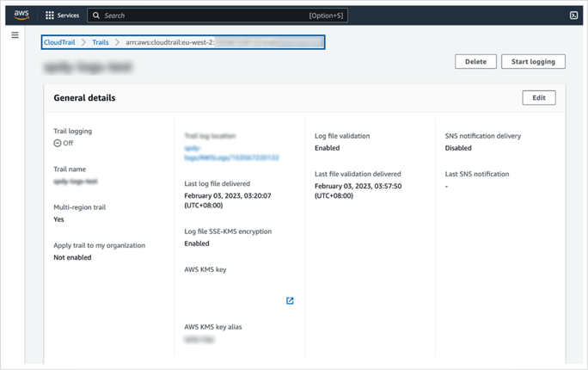Click the AWS logo home icon

click(x=21, y=15)
